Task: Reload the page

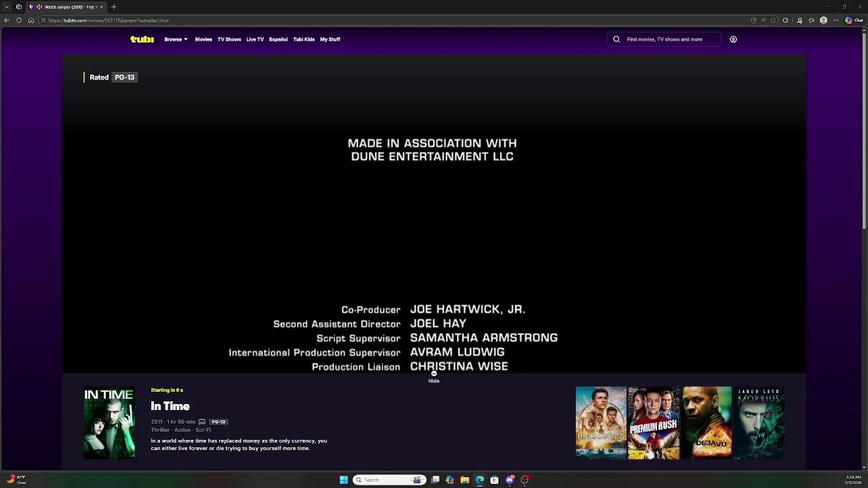Action: pos(19,20)
